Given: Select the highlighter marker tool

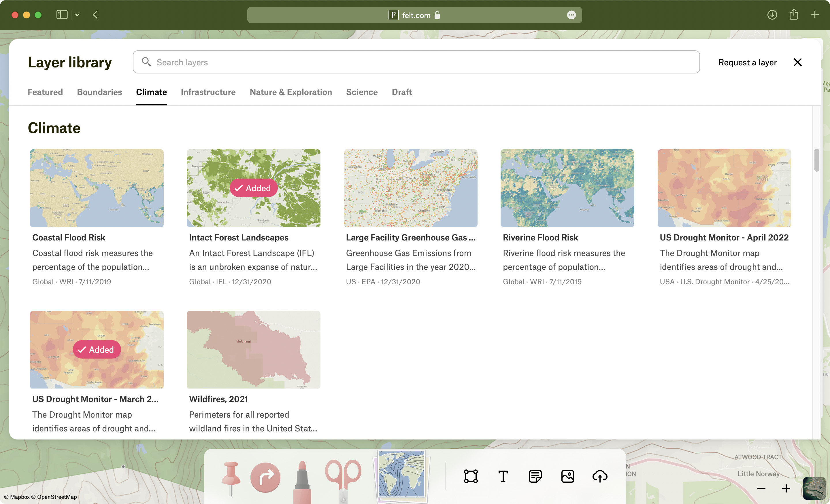Looking at the screenshot, I should (302, 482).
